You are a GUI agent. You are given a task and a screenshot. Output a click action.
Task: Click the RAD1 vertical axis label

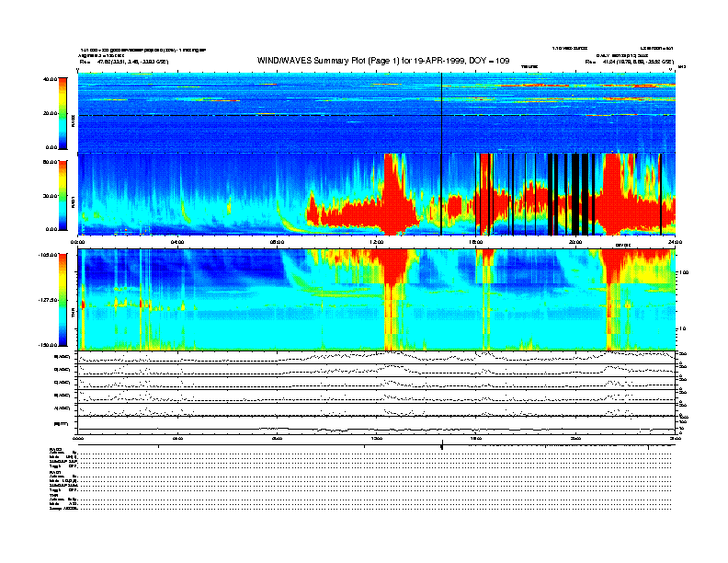click(73, 201)
